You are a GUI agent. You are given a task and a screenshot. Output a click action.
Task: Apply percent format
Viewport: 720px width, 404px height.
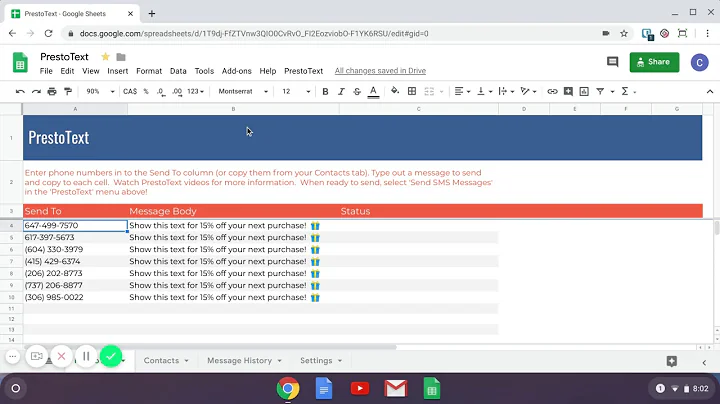click(146, 91)
